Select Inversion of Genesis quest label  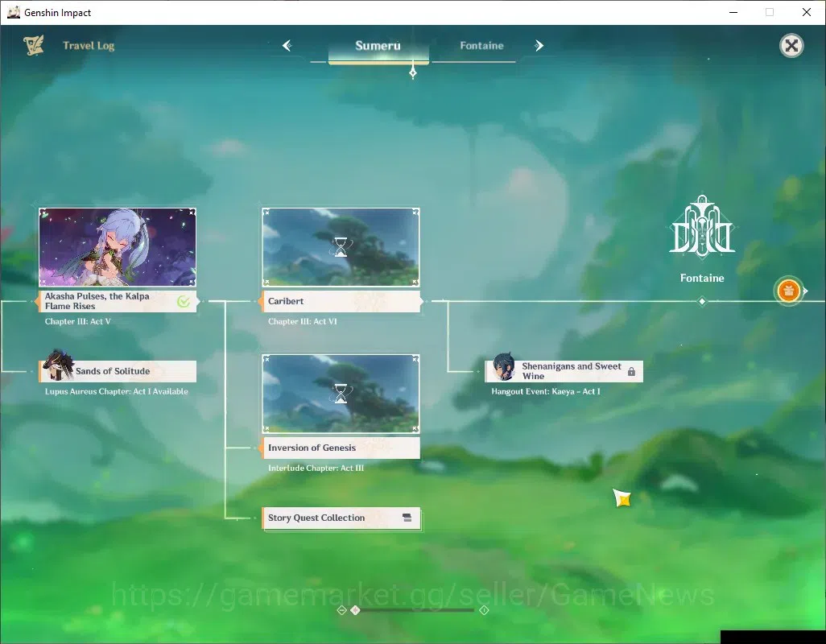341,448
